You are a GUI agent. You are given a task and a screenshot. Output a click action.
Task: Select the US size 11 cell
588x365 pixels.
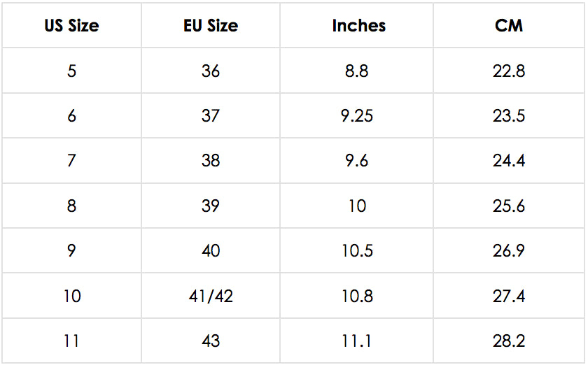pyautogui.click(x=71, y=341)
